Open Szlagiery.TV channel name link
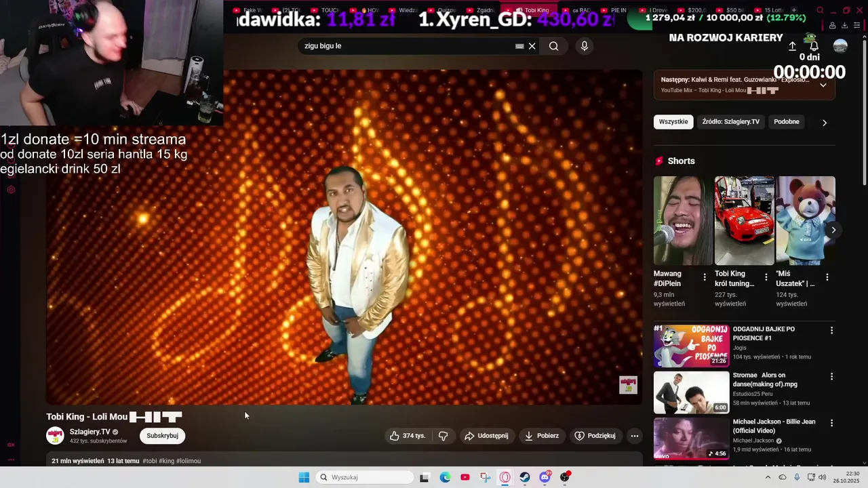Viewport: 868px width, 488px height. (x=90, y=432)
